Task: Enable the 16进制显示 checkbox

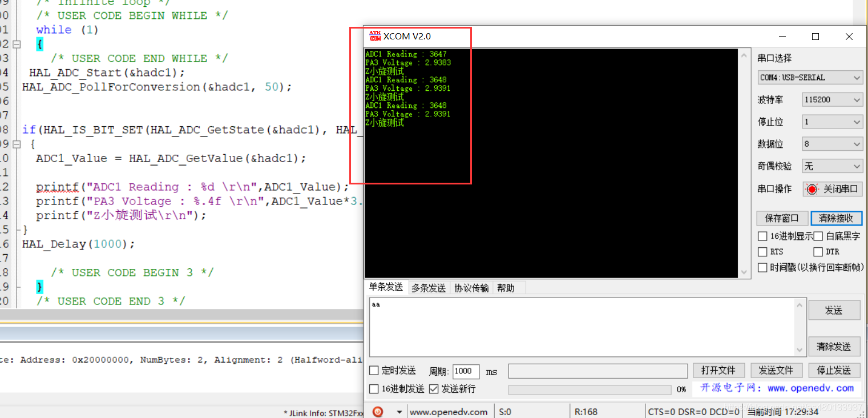Action: click(x=762, y=236)
